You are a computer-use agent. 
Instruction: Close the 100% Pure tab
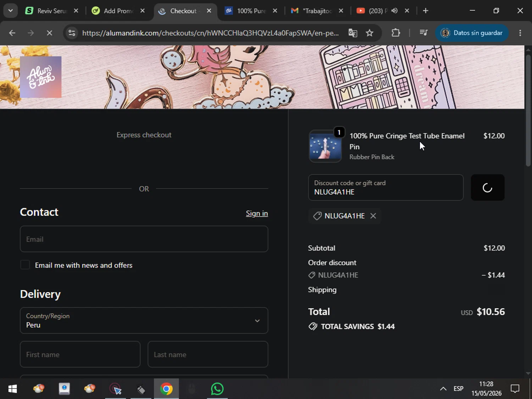[275, 11]
